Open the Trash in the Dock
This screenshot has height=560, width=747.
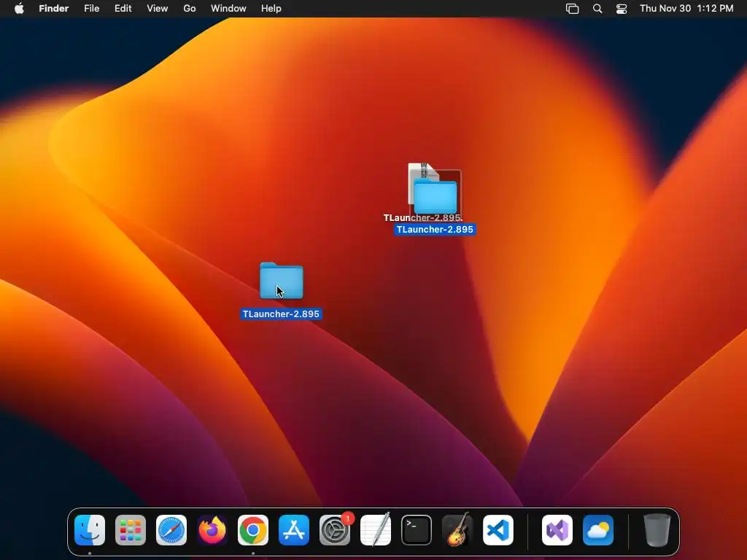657,530
